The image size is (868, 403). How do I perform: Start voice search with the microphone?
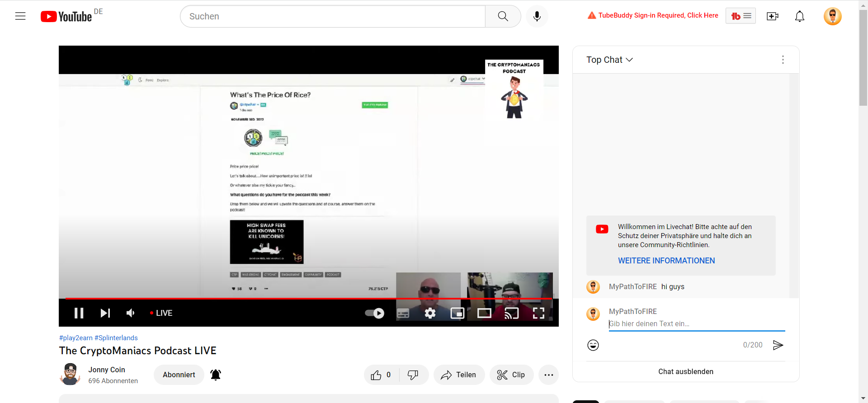click(537, 16)
